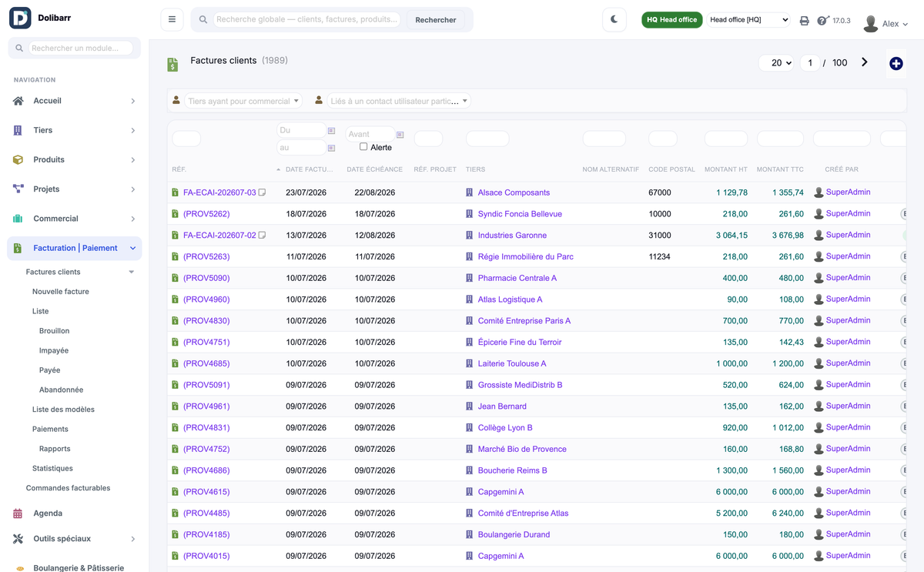
Task: Open the Impayée invoice list
Action: pyautogui.click(x=54, y=350)
